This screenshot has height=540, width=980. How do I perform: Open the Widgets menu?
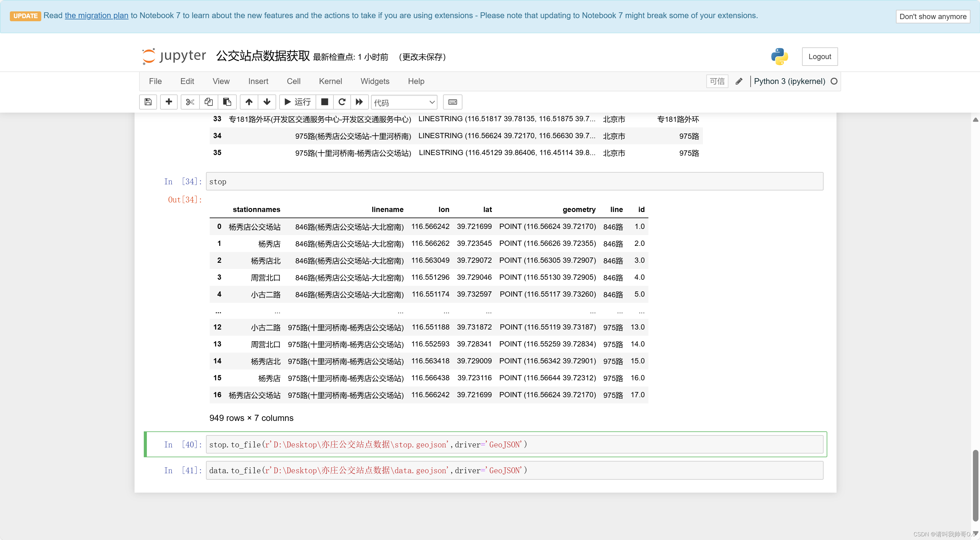pos(375,81)
